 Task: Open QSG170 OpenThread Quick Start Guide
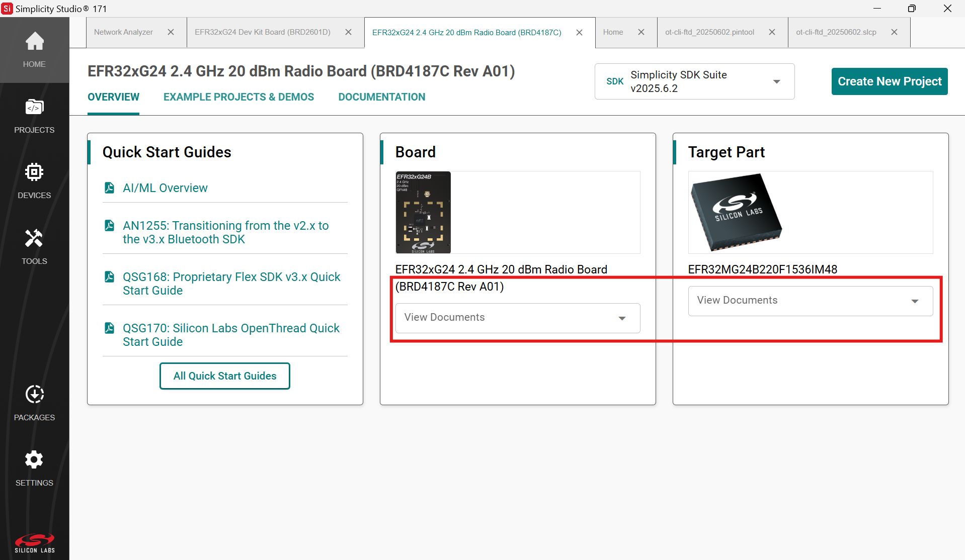(x=231, y=335)
